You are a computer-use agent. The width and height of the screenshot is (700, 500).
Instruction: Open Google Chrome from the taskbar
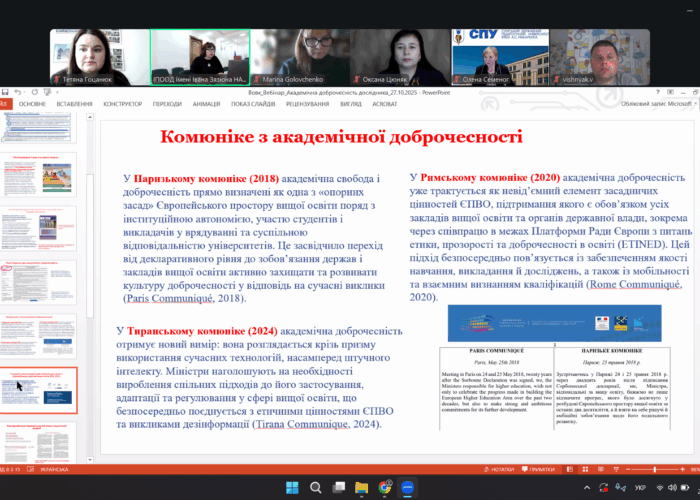(x=385, y=488)
